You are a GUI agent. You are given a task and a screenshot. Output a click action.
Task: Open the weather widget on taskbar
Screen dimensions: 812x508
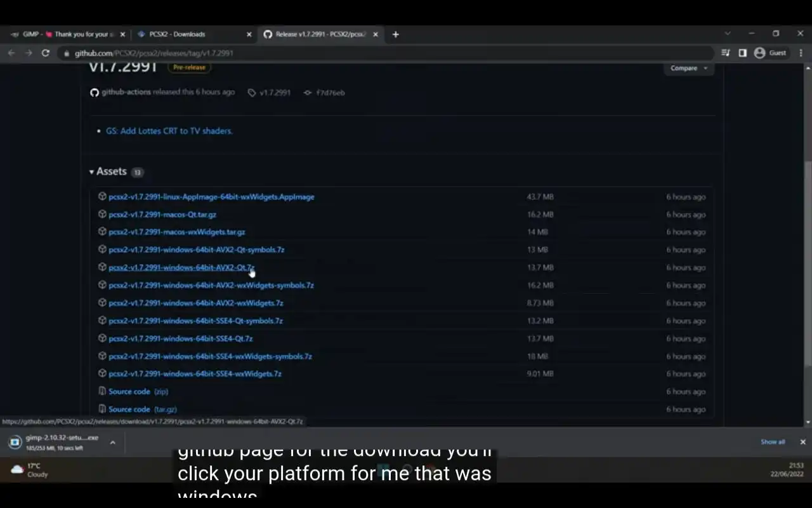pyautogui.click(x=29, y=470)
